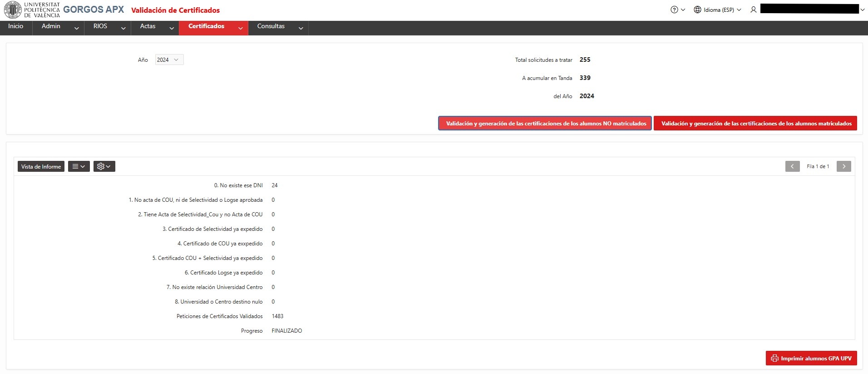
Task: Validate certifications for NO matriculados students
Action: tap(545, 123)
